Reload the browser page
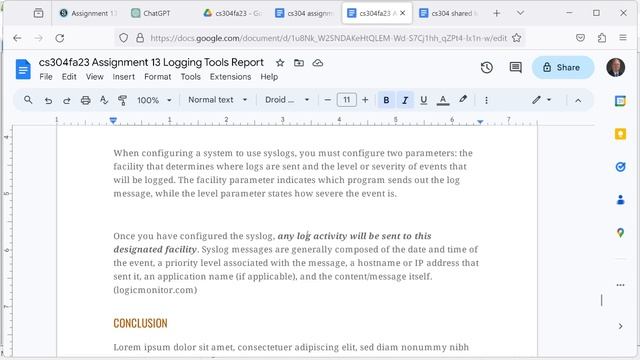640x360 pixels. click(x=60, y=38)
